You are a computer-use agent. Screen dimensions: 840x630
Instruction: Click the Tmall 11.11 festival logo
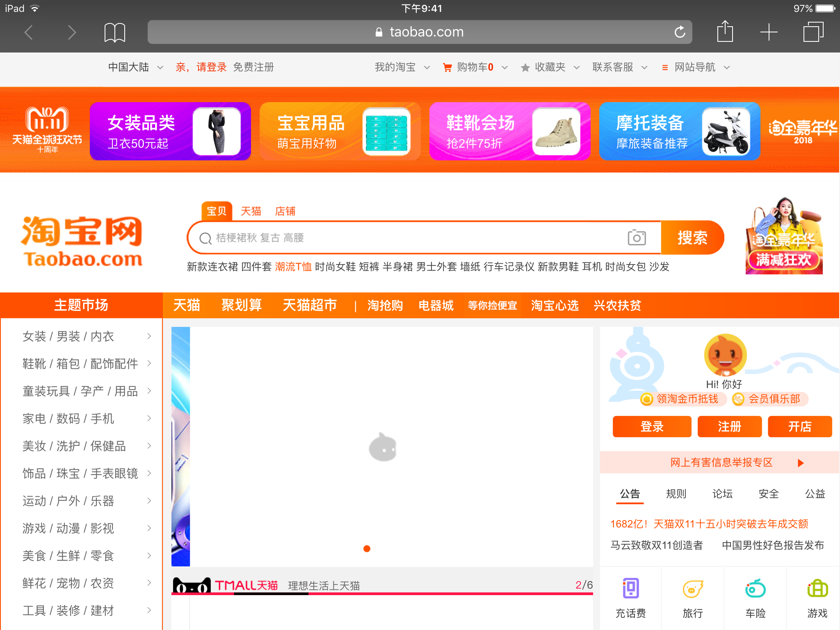click(47, 130)
